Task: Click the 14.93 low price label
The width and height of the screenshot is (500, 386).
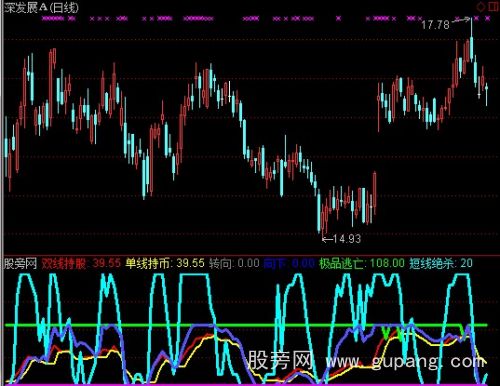Action: (347, 239)
